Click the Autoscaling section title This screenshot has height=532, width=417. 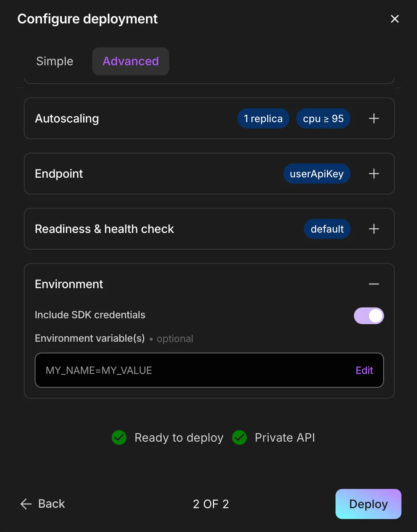pyautogui.click(x=67, y=118)
